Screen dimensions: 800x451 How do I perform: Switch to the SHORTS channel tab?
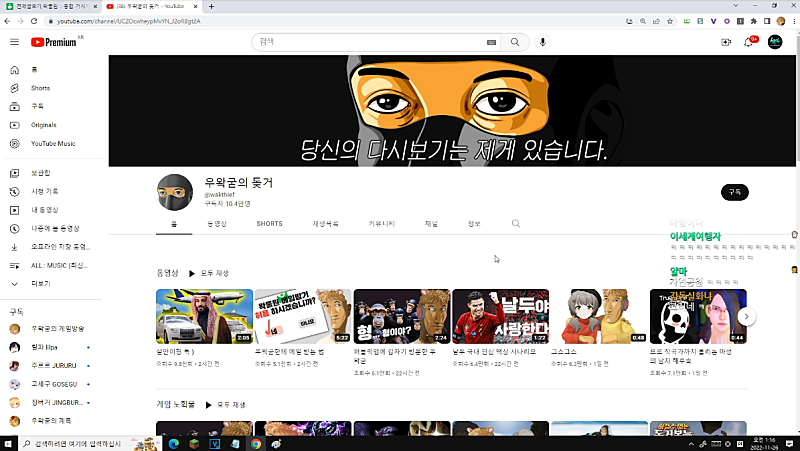click(269, 224)
